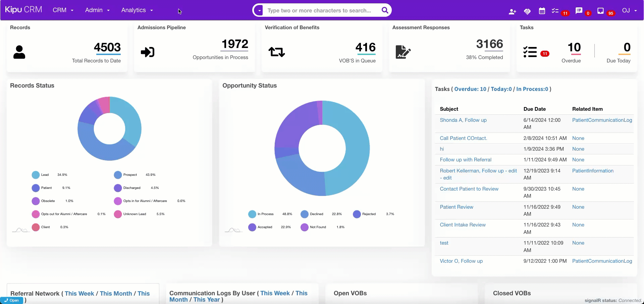
Task: Toggle the Lead legend in Records Status
Action: (36, 175)
